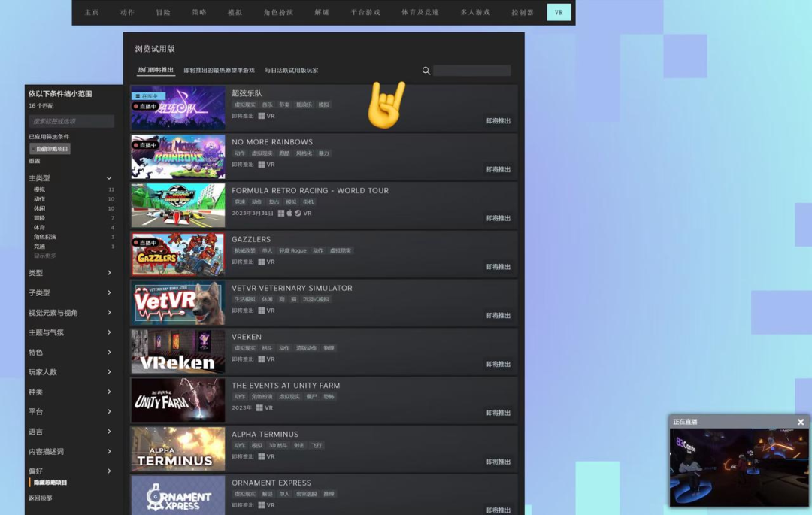812x515 pixels.
Task: Click Windows icon in Gazzlers row
Action: coord(262,262)
